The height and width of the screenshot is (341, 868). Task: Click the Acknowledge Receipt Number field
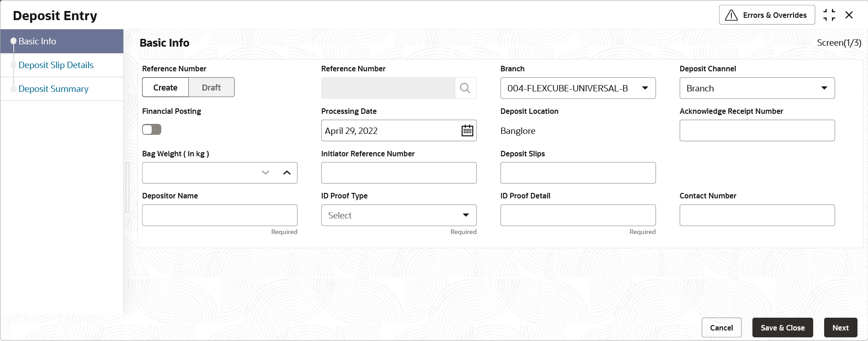pyautogui.click(x=757, y=131)
